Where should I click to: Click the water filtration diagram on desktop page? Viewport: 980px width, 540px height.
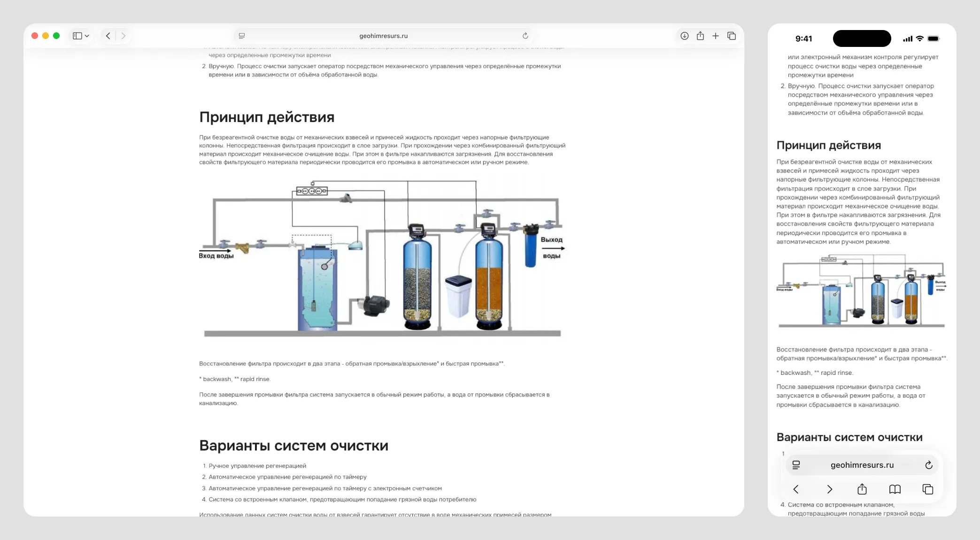[382, 259]
